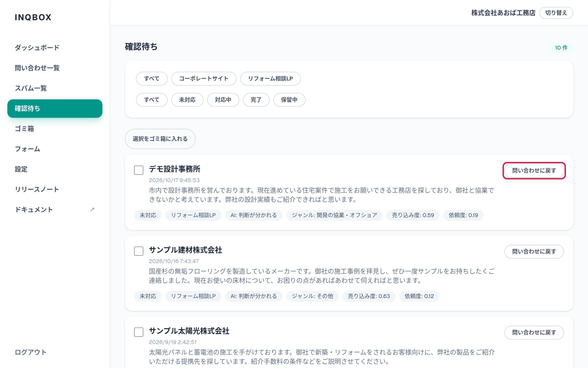588x368 pixels.
Task: Click the external-link arrow icon beside ドキュメント
Action: click(92, 210)
